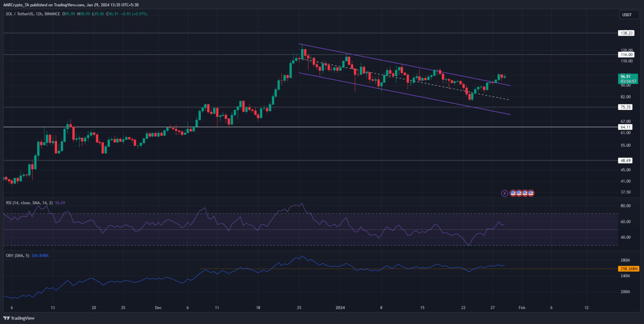644x324 pixels.
Task: Click the purple lightning event icon
Action: click(x=505, y=193)
